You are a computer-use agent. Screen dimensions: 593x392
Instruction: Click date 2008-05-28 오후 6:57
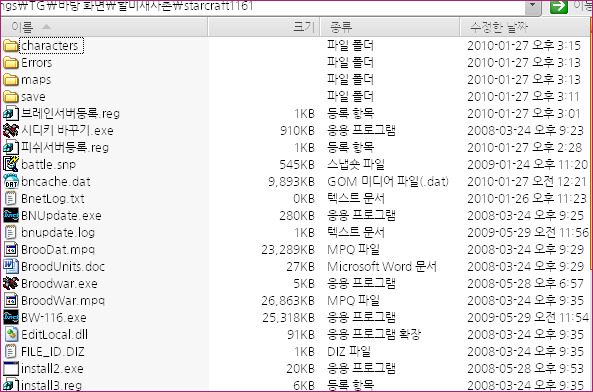[525, 284]
